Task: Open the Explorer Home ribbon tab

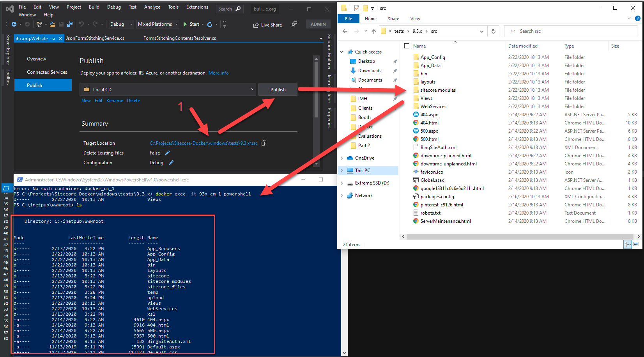Action: [x=371, y=19]
